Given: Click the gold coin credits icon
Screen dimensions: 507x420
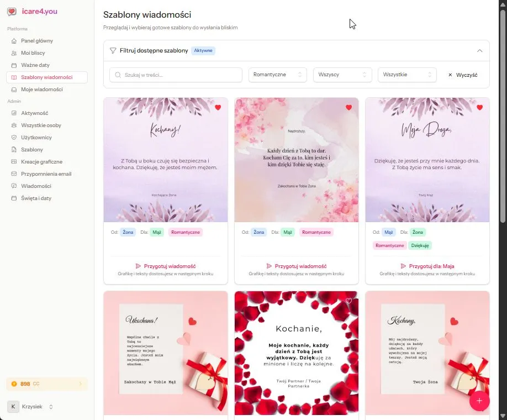Looking at the screenshot, I should (14, 384).
